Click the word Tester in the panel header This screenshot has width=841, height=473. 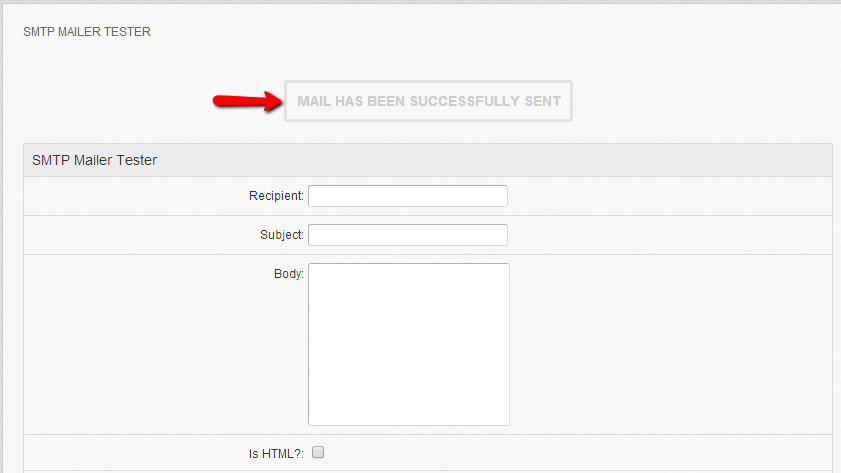(x=135, y=160)
